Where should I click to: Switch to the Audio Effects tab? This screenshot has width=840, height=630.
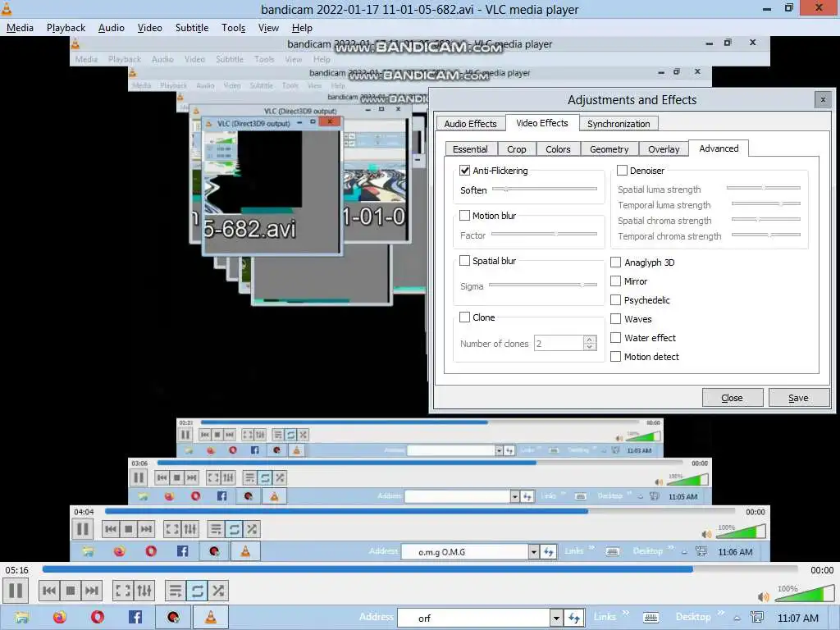tap(470, 124)
